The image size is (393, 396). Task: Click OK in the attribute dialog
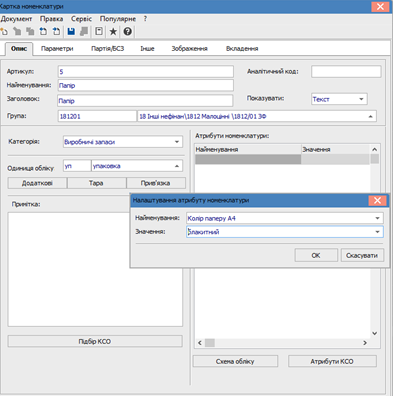coord(316,255)
